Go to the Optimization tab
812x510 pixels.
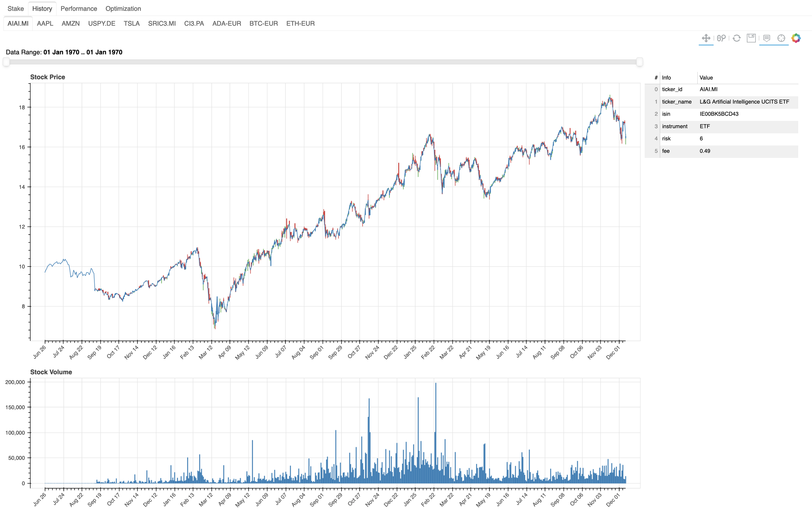[123, 9]
